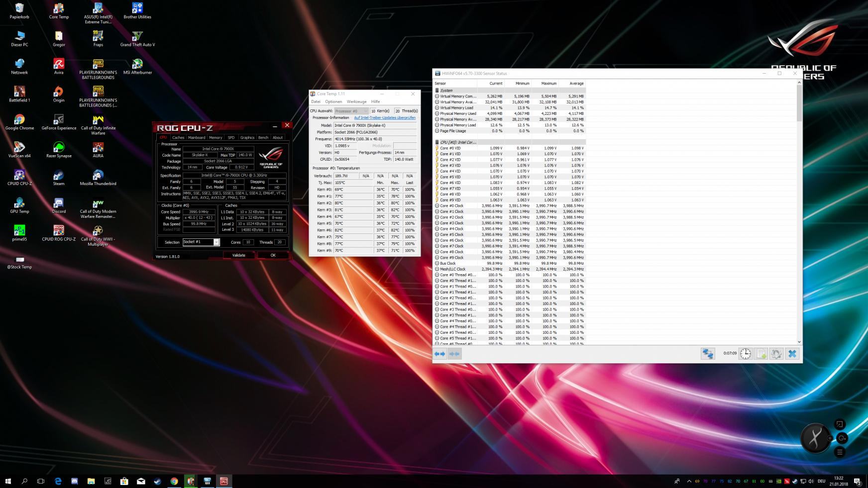Screen dimensions: 868x488
Task: Click the gadget's top square arrow icon
Action: pyautogui.click(x=840, y=424)
